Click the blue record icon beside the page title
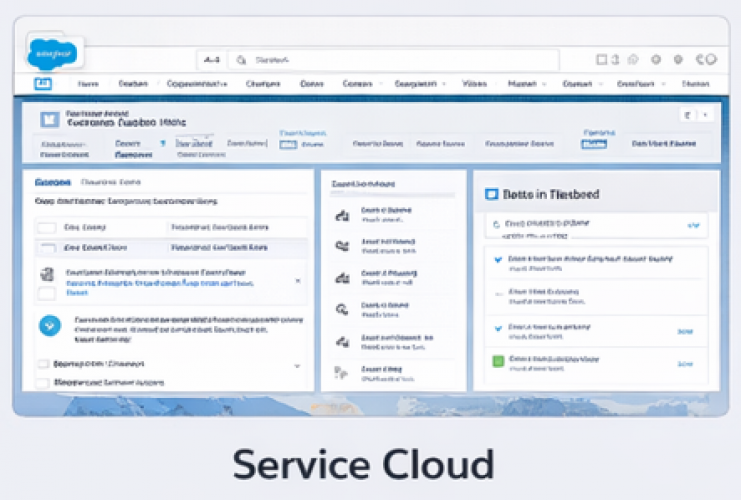The width and height of the screenshot is (741, 500). pyautogui.click(x=50, y=120)
